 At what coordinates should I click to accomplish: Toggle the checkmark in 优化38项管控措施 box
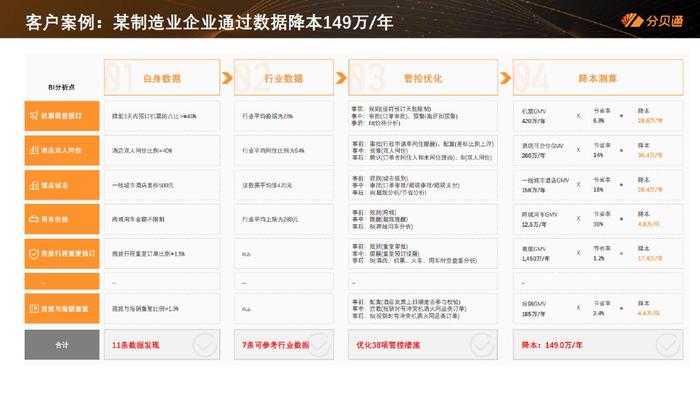pyautogui.click(x=482, y=344)
